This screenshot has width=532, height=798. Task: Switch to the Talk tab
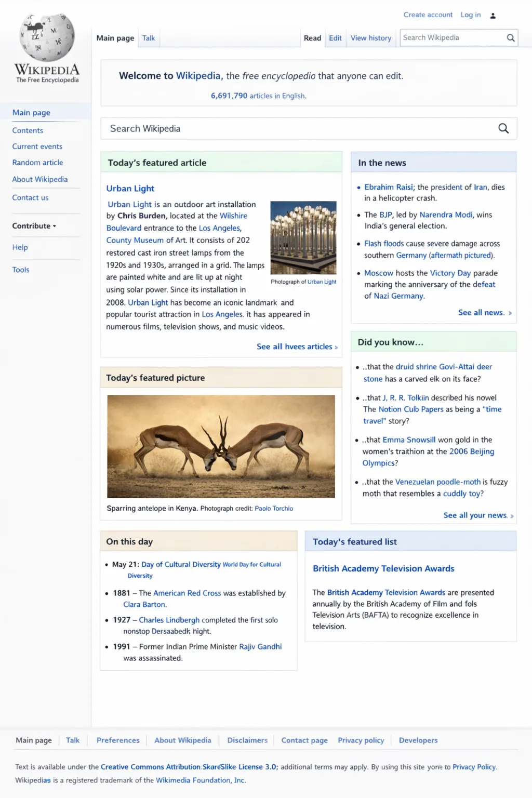pyautogui.click(x=149, y=38)
